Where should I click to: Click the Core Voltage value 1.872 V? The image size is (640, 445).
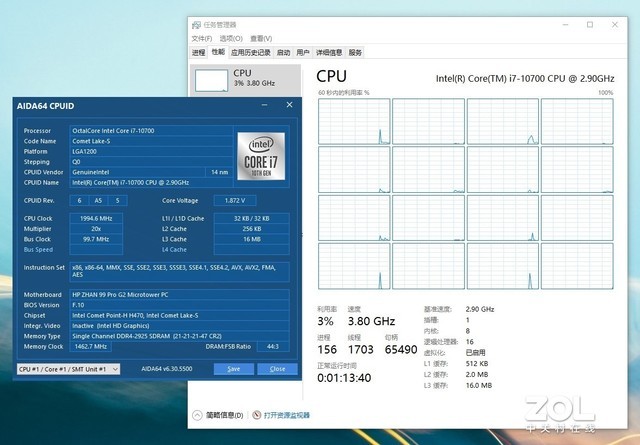pos(235,200)
